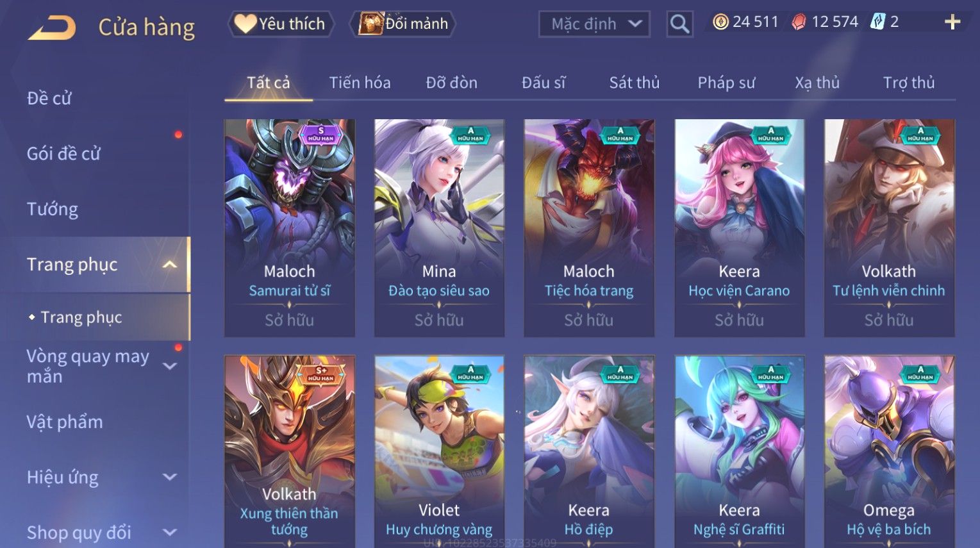980x548 pixels.
Task: Select the Tiến hóa tab
Action: pyautogui.click(x=360, y=83)
